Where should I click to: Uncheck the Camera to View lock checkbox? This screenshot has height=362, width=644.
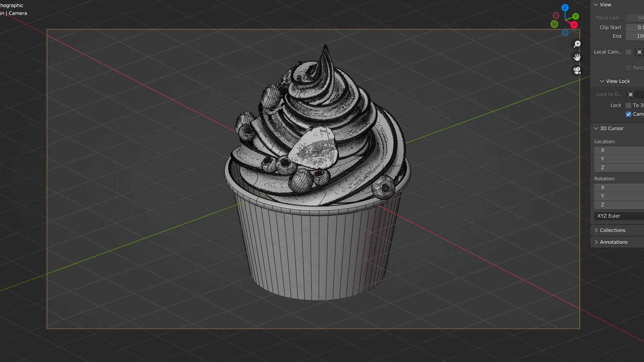pyautogui.click(x=629, y=114)
